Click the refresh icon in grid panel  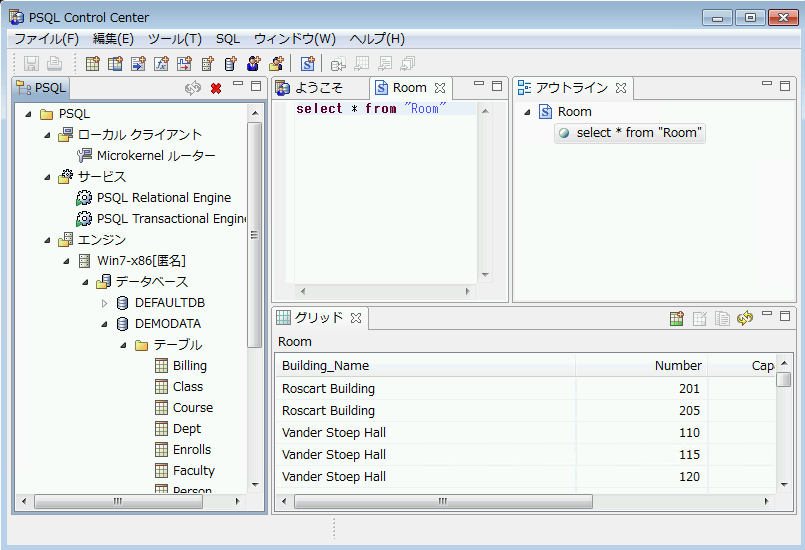point(744,318)
